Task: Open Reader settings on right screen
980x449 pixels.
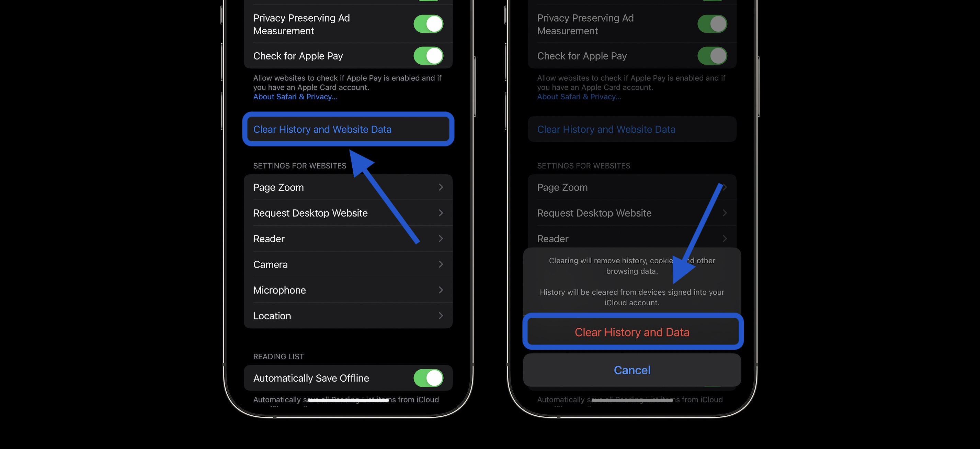Action: tap(632, 238)
